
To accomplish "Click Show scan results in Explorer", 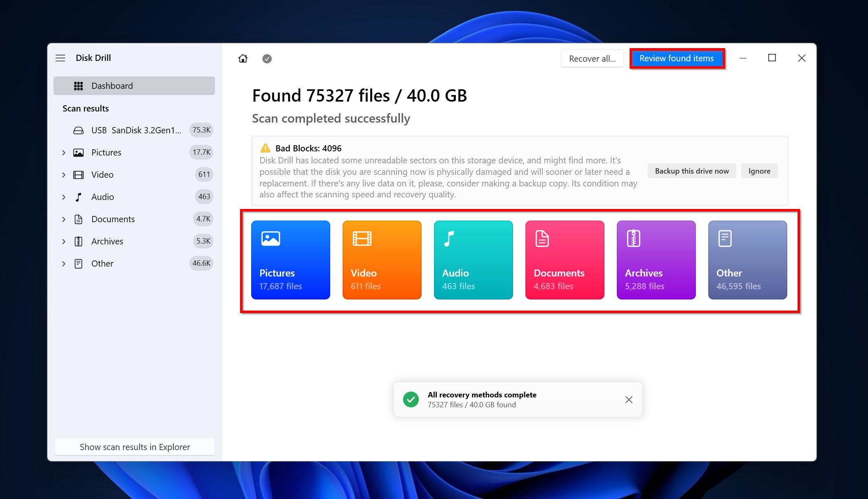I will click(x=134, y=446).
